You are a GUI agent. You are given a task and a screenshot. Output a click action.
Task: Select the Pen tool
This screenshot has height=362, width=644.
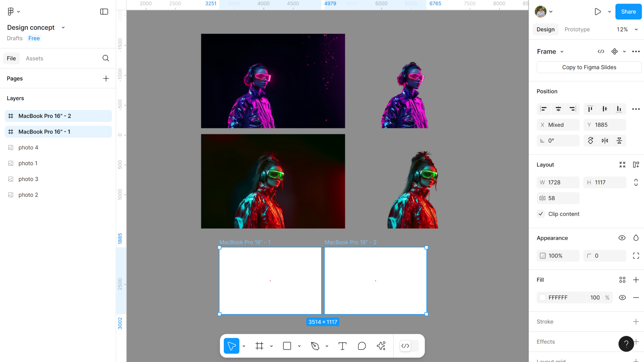click(315, 346)
